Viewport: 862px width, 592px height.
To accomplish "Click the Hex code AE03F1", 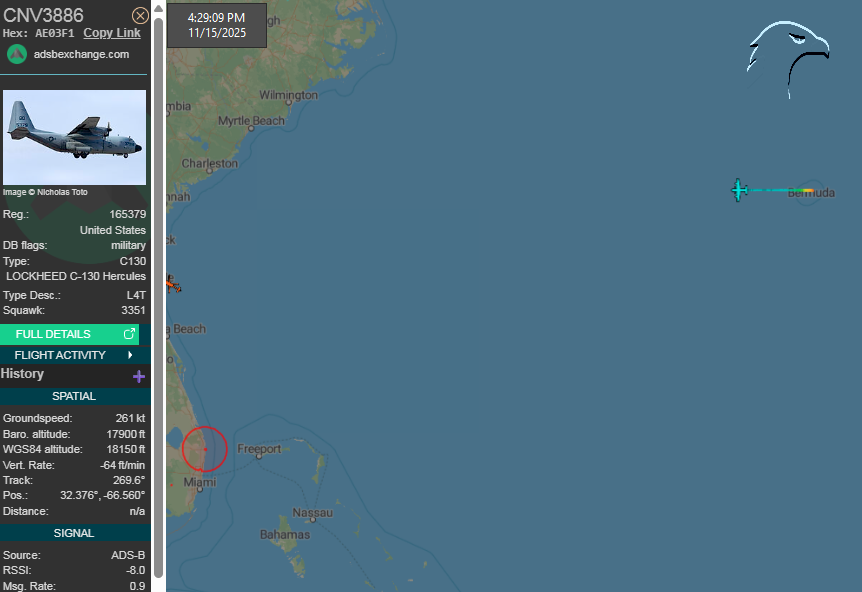I will (54, 33).
